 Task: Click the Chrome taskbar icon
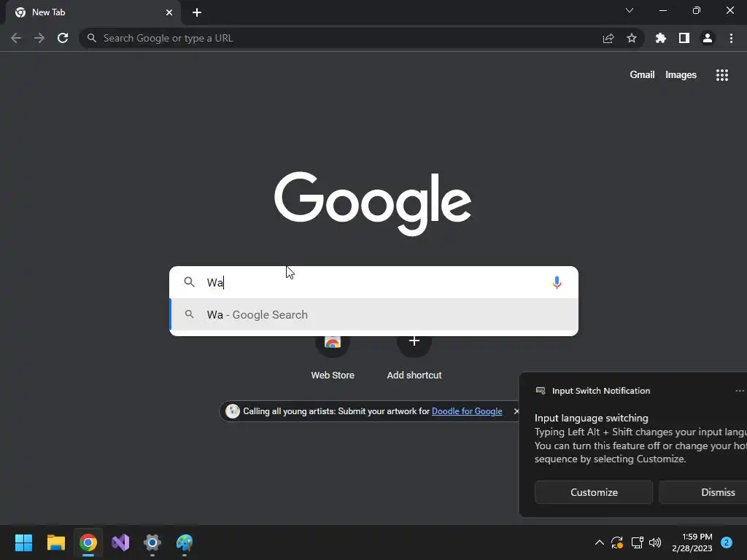(88, 542)
